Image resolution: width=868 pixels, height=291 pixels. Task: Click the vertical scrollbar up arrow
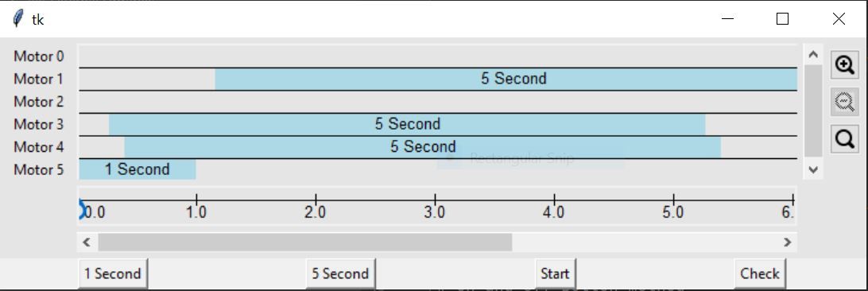coord(812,55)
